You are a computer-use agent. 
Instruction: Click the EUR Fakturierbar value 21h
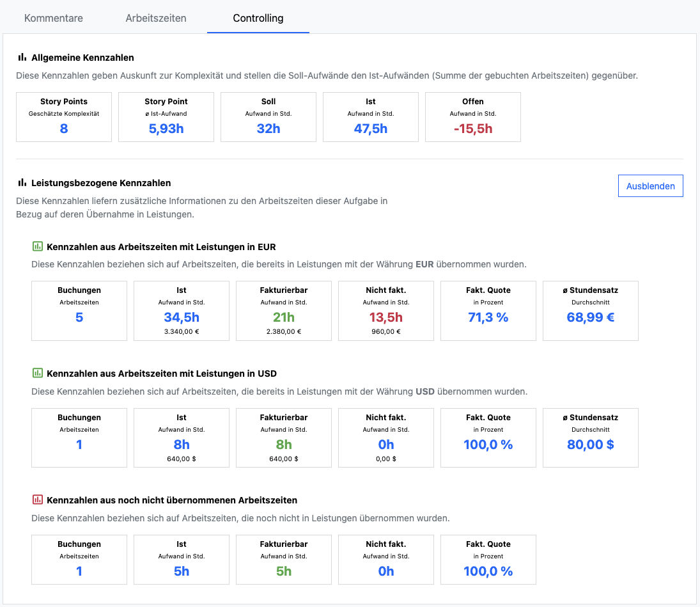coord(283,317)
